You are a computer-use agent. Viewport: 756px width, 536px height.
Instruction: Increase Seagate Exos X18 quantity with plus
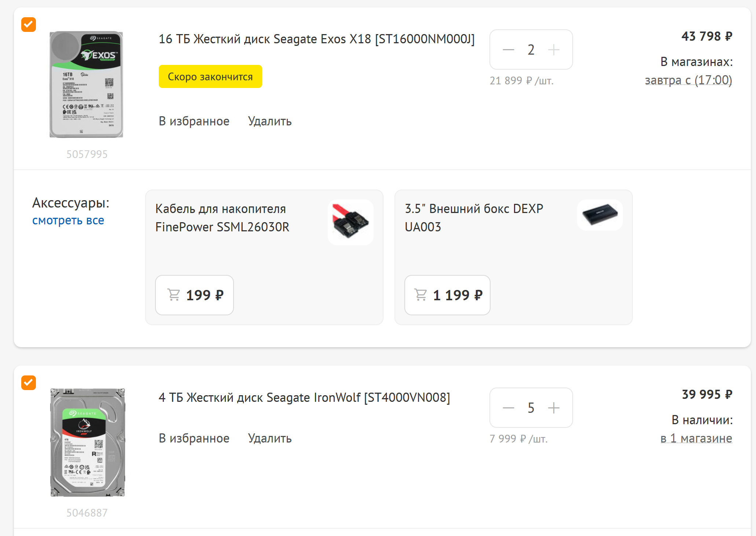coord(554,49)
